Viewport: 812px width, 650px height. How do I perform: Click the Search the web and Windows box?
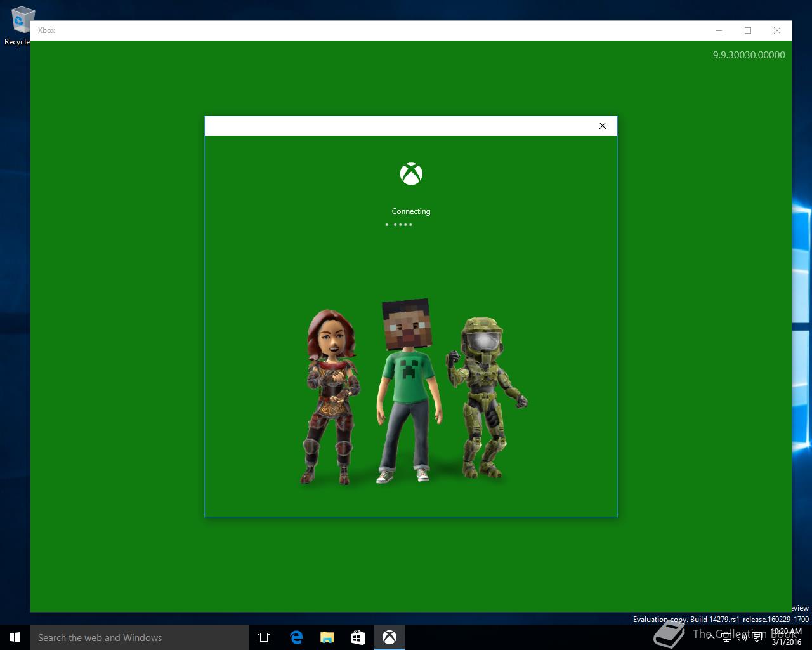pyautogui.click(x=140, y=637)
